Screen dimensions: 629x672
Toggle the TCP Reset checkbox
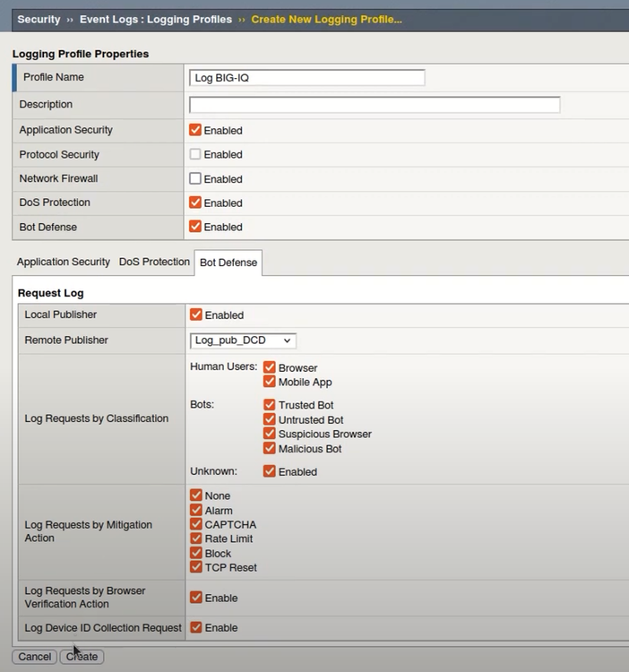(196, 567)
